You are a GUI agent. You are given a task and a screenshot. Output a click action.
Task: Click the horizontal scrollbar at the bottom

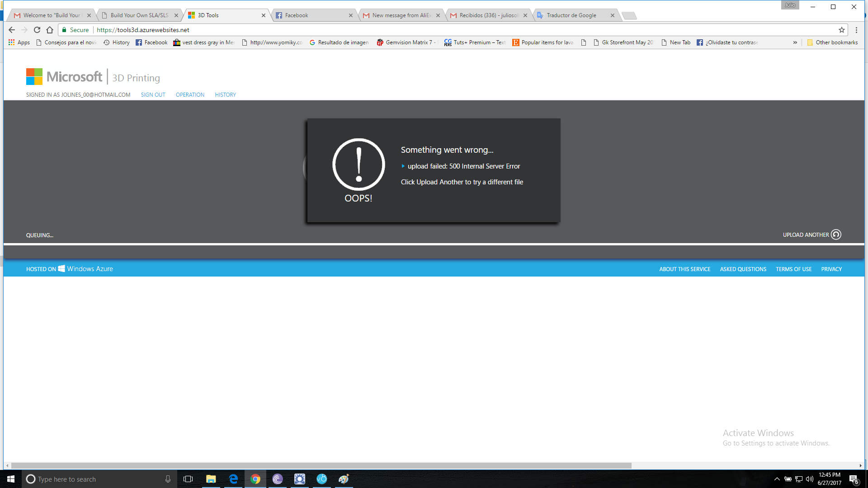pos(321,465)
